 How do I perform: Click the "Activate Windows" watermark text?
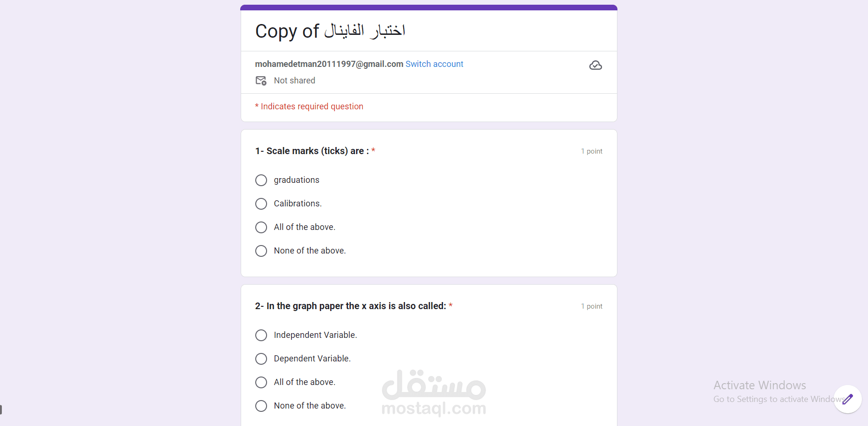pyautogui.click(x=759, y=385)
